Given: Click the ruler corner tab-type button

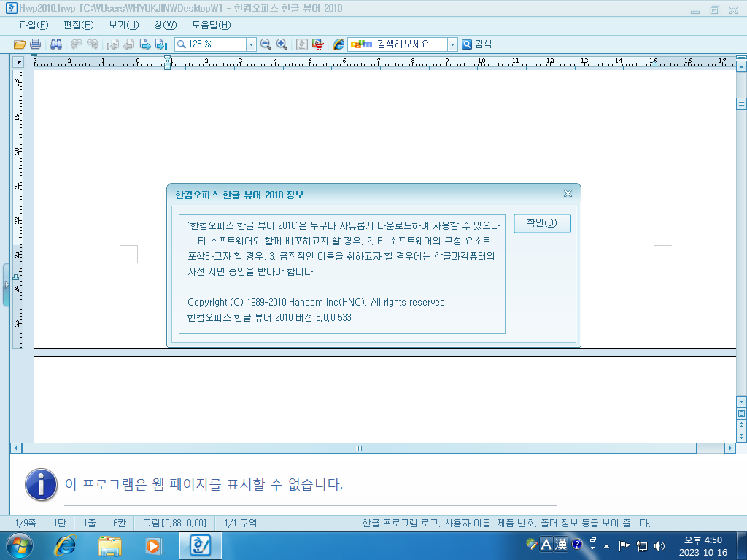Looking at the screenshot, I should point(18,63).
